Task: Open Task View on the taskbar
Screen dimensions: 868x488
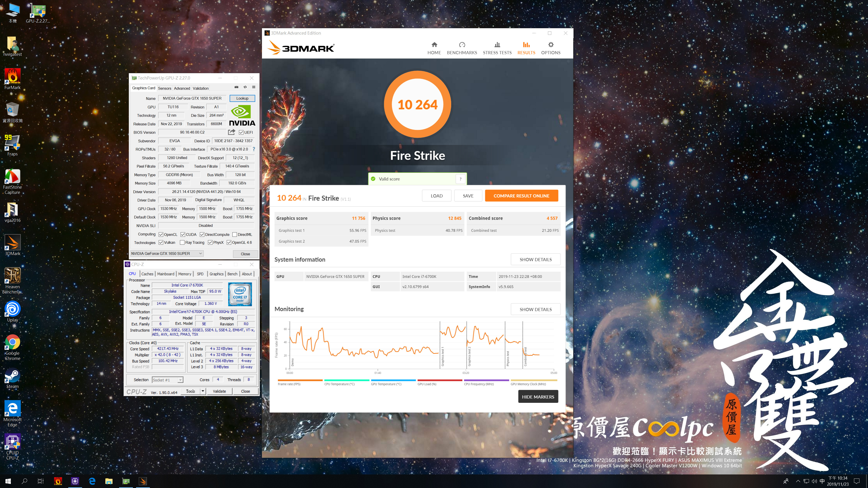Action: 40,481
